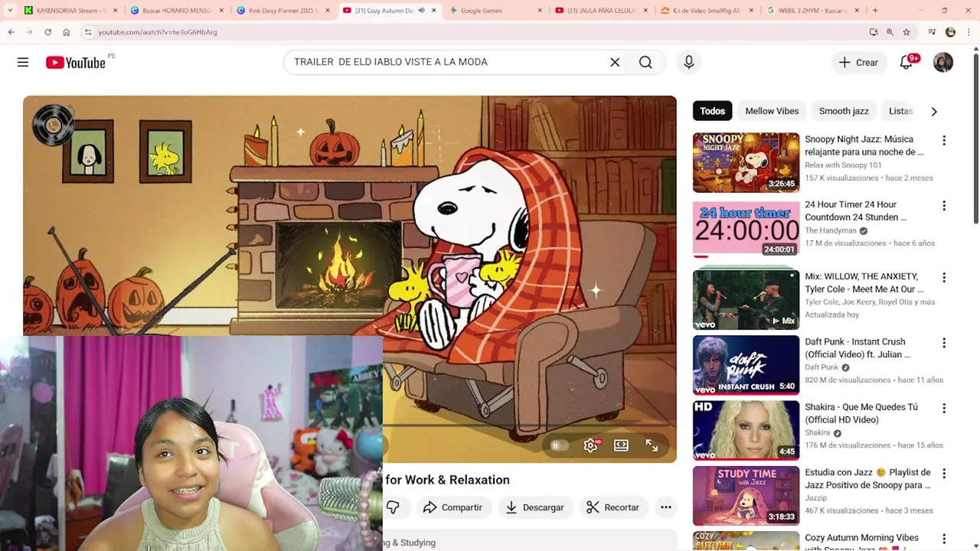The width and height of the screenshot is (980, 551).
Task: Dislike the video
Action: tap(393, 507)
